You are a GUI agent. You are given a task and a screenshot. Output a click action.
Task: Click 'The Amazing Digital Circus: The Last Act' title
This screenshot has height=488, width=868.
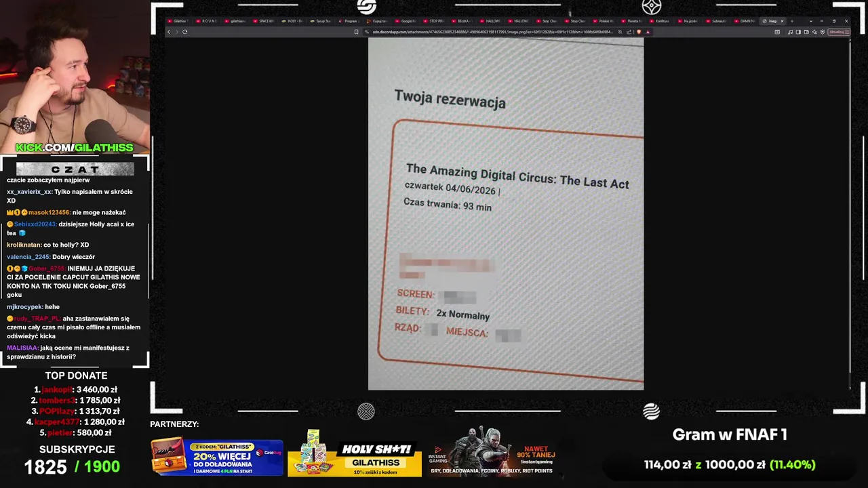click(x=517, y=176)
